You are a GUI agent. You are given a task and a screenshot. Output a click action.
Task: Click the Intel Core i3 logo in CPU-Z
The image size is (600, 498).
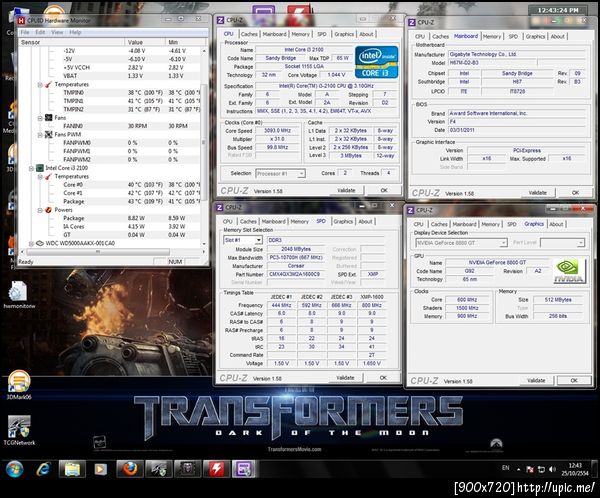click(x=376, y=62)
